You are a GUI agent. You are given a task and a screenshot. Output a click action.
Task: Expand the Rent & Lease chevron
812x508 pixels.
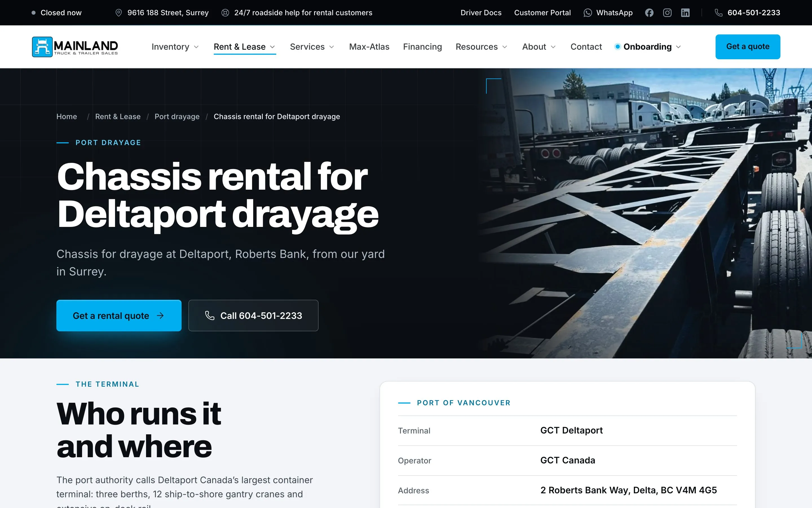click(272, 47)
